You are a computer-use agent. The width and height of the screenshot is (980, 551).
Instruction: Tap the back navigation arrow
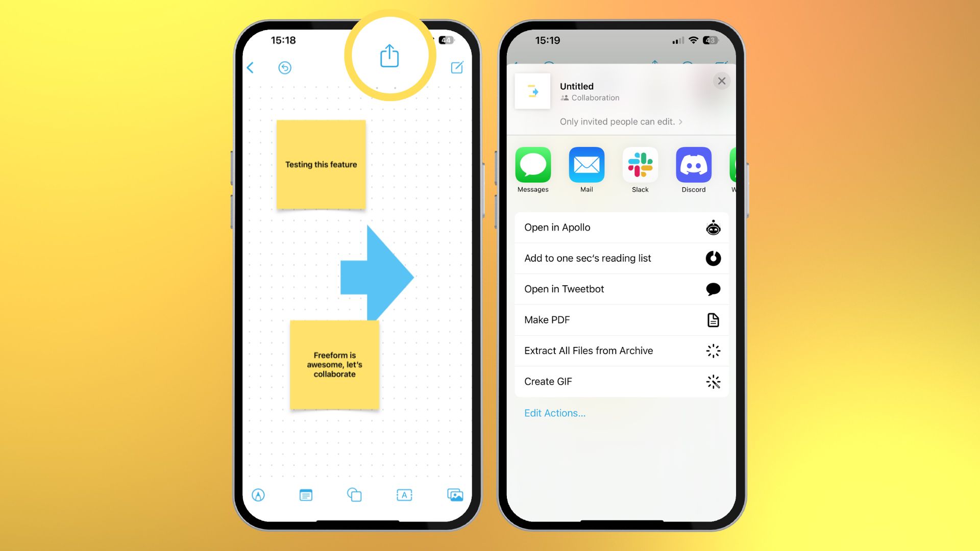[250, 67]
